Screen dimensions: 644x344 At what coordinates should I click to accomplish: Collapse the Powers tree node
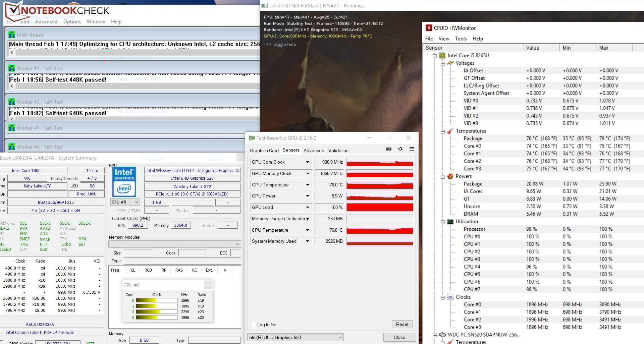(442, 177)
